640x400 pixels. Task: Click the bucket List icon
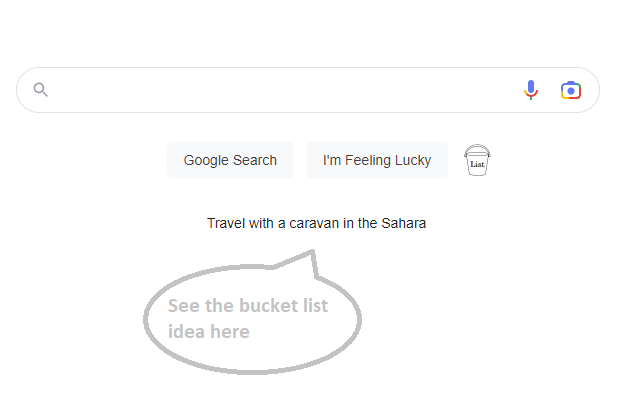(477, 161)
